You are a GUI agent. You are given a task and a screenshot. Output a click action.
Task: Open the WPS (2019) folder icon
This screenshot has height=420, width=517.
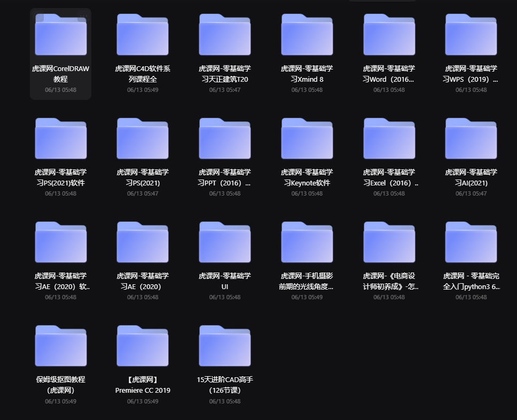(x=471, y=35)
